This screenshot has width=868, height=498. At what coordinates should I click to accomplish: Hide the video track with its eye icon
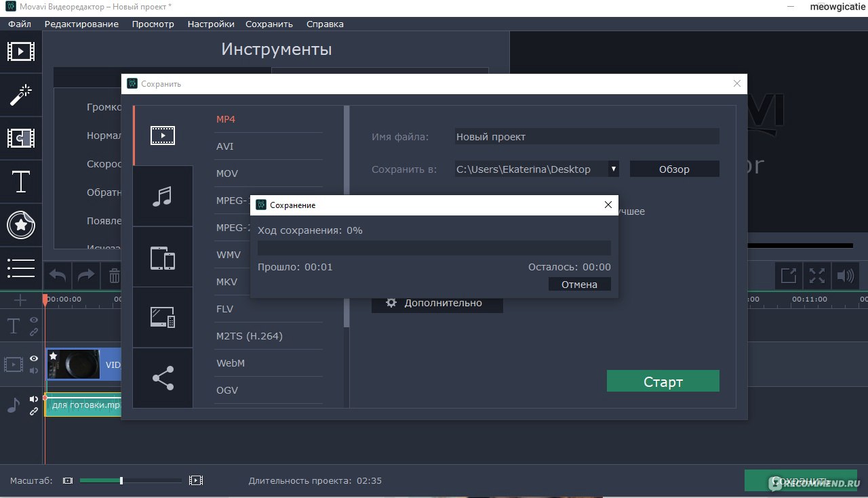click(x=34, y=358)
